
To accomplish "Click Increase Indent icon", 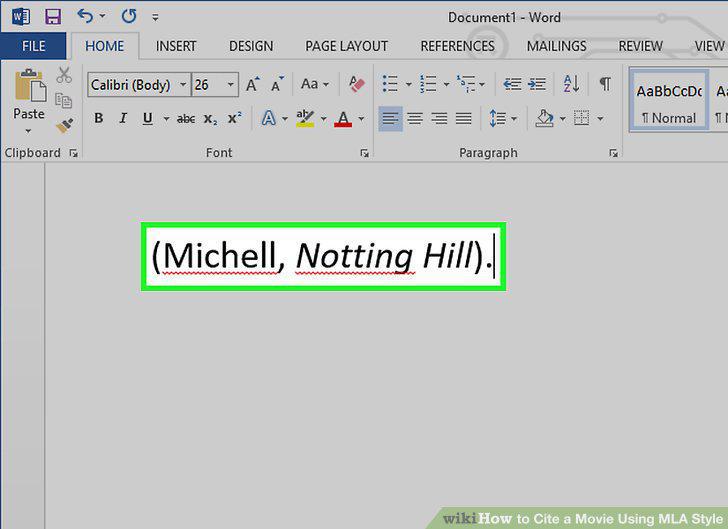I will [x=537, y=84].
